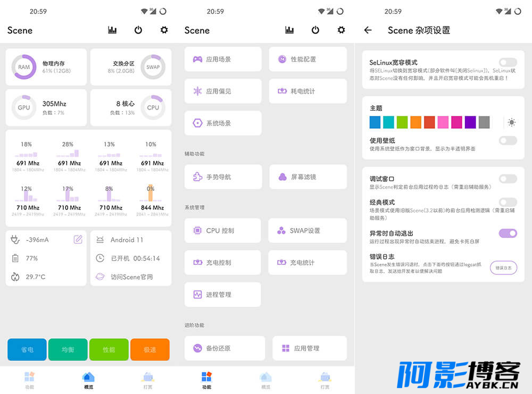Visit 访问Scene官网 link

tap(131, 277)
